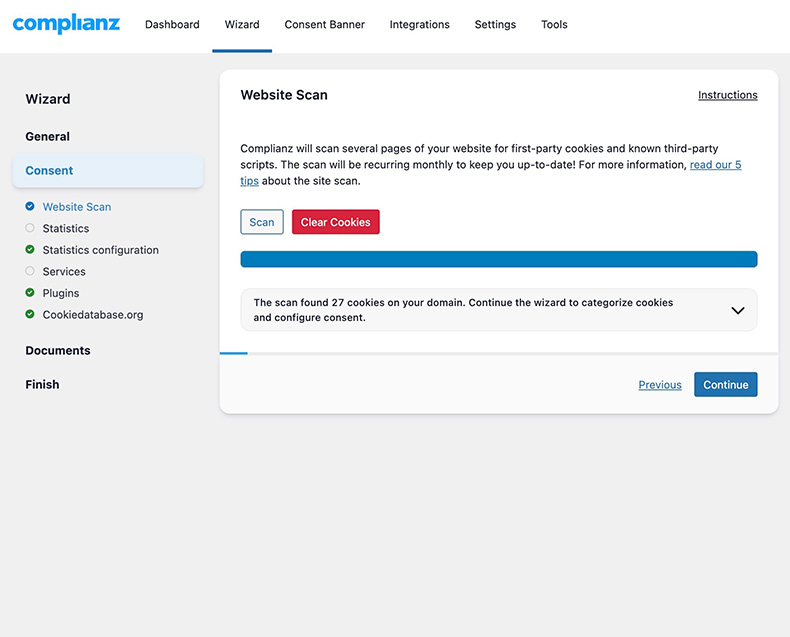The image size is (790, 637).
Task: Click the empty circle icon beside Statistics
Action: (x=30, y=228)
